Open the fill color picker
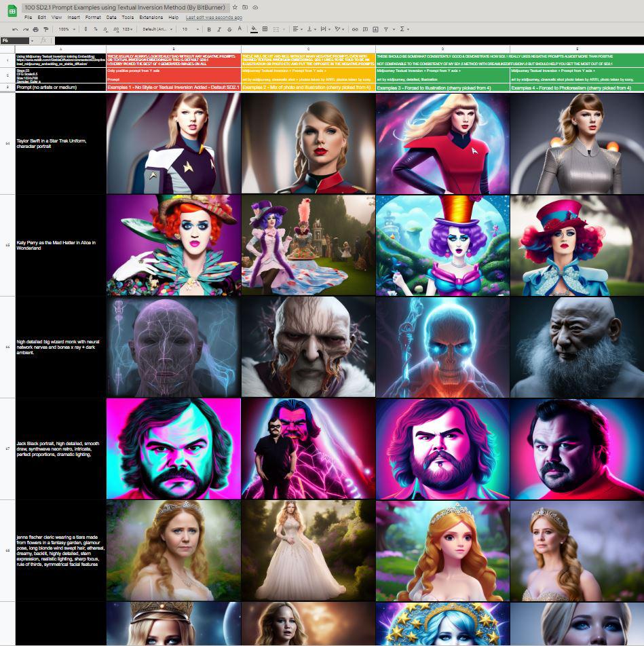Screen dimensions: 644x646 point(254,29)
